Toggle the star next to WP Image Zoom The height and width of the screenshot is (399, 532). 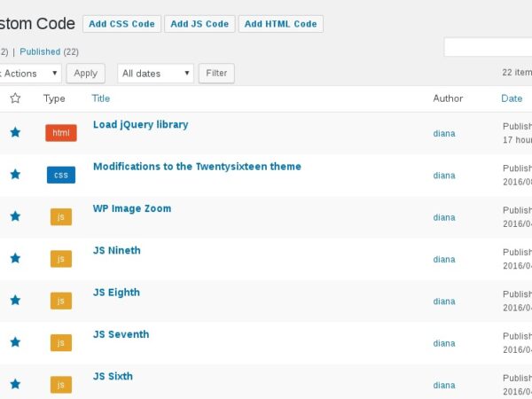coord(14,216)
